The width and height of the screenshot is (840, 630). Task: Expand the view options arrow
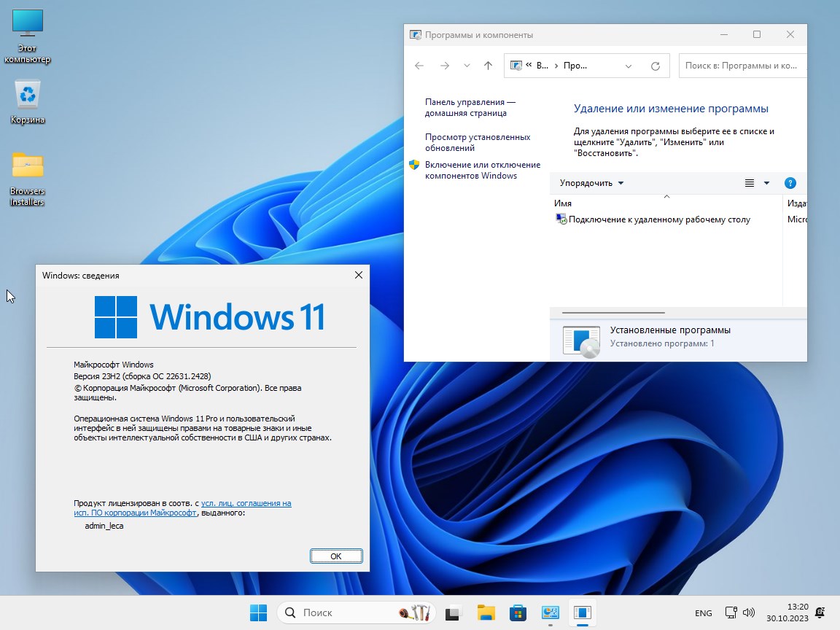[766, 183]
